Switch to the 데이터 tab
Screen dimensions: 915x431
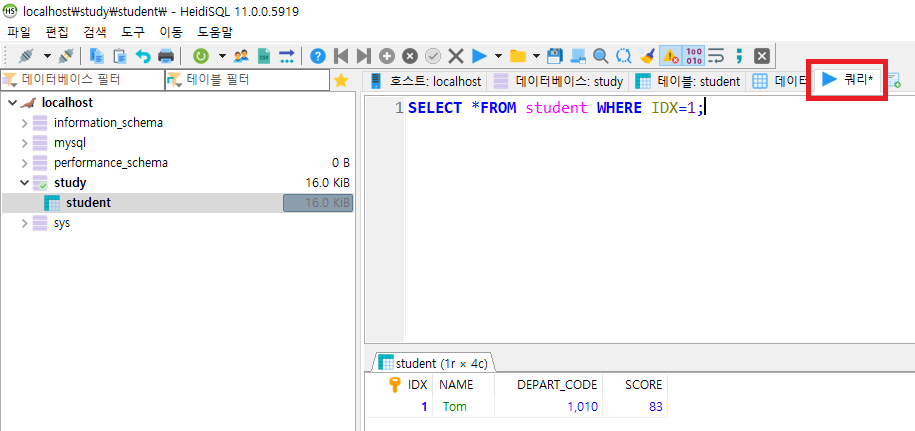tap(779, 81)
